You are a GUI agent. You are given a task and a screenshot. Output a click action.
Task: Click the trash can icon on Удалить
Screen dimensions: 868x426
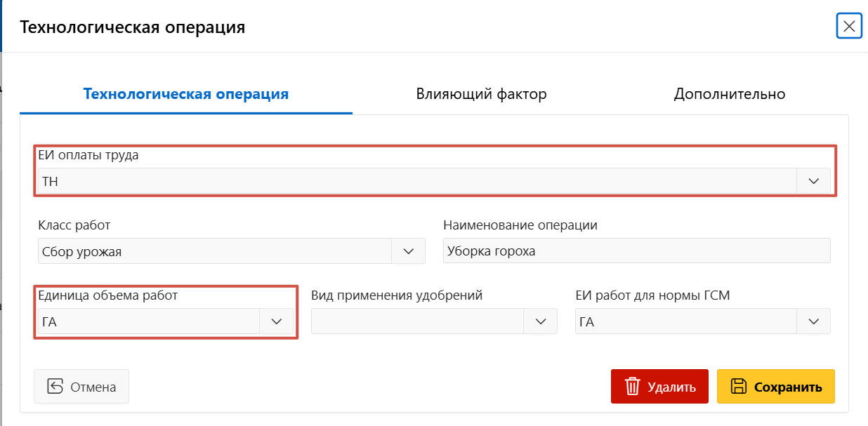point(633,387)
